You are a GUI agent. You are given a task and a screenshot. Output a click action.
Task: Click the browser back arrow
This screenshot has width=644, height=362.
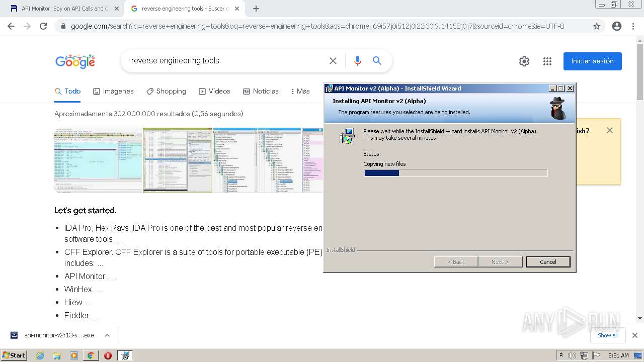point(11,26)
